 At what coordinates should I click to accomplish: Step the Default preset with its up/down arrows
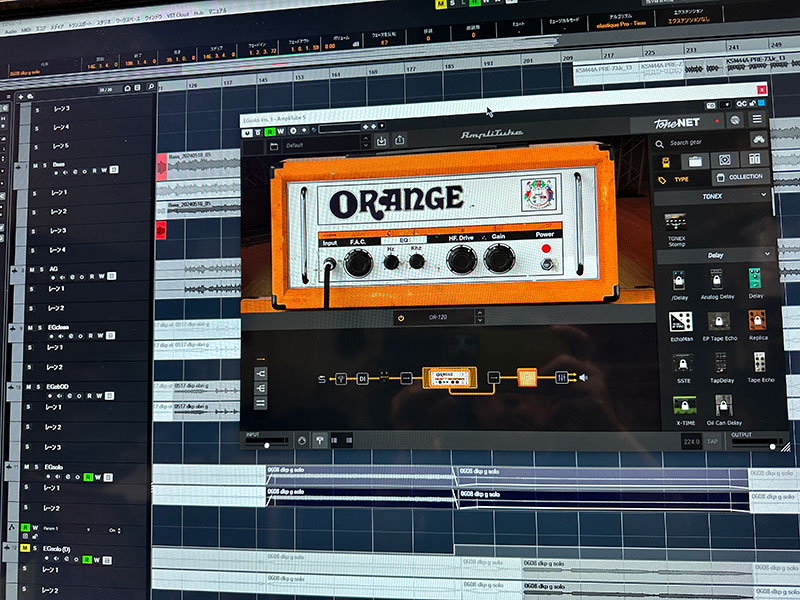point(365,142)
